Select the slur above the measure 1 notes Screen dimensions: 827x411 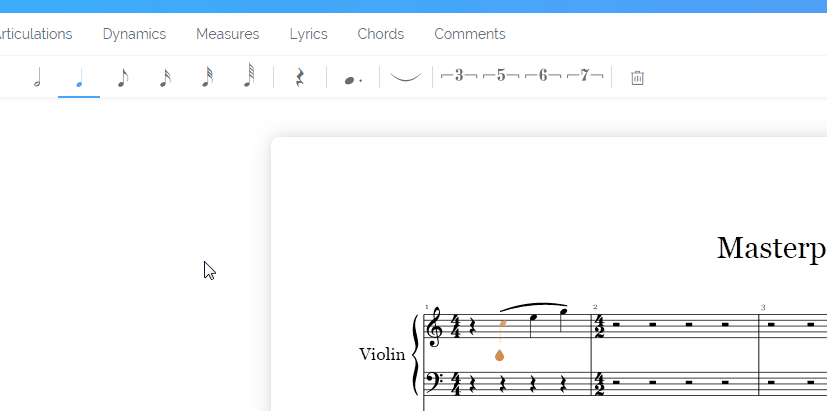tap(533, 307)
